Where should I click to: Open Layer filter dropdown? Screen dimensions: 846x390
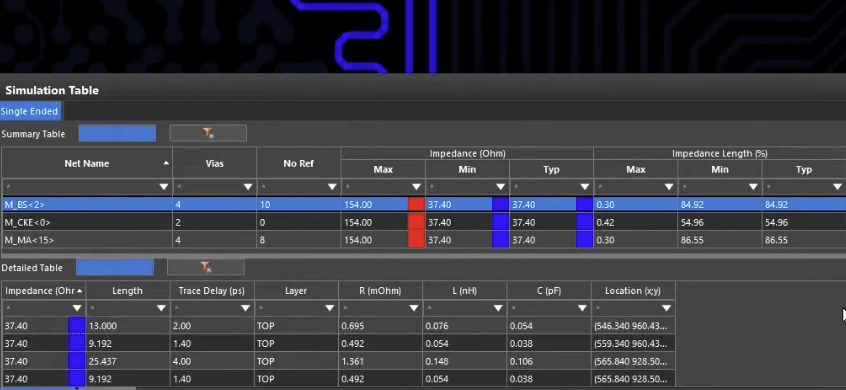coord(330,309)
